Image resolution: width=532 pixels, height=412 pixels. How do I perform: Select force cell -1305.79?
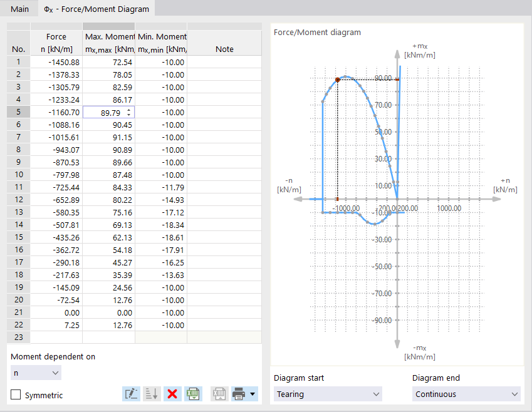coord(56,87)
